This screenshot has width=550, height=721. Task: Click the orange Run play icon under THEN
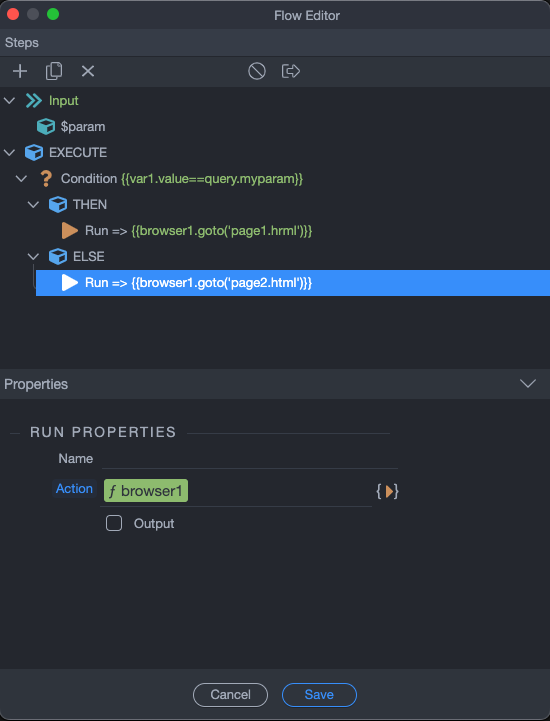[69, 231]
